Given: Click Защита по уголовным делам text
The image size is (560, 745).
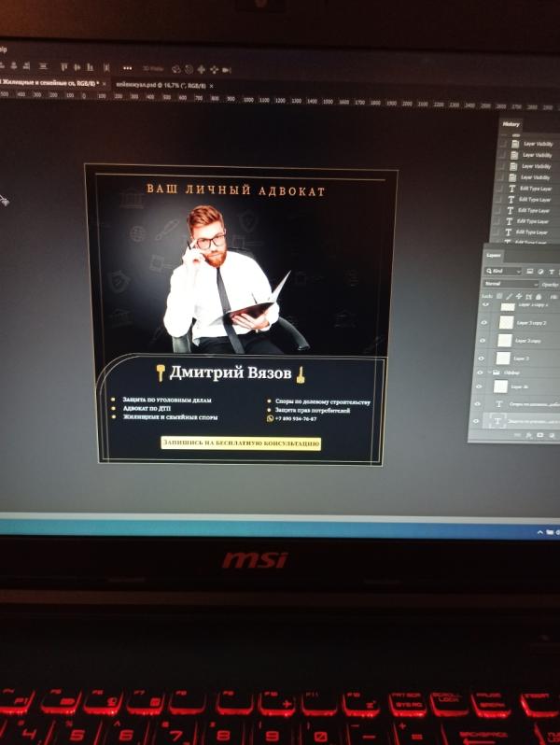Looking at the screenshot, I should point(167,401).
